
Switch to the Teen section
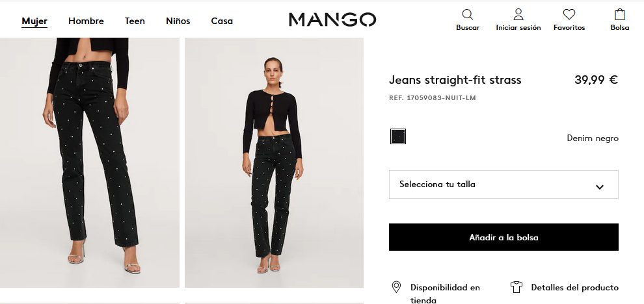pyautogui.click(x=135, y=21)
